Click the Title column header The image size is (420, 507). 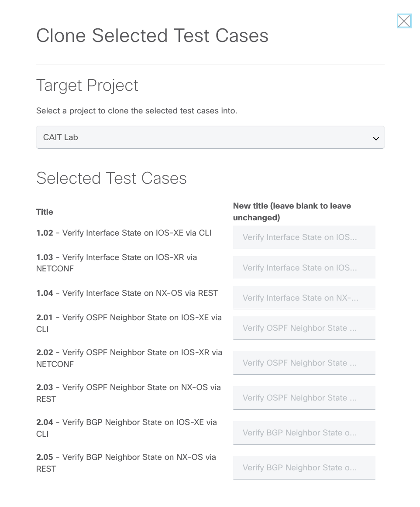45,212
